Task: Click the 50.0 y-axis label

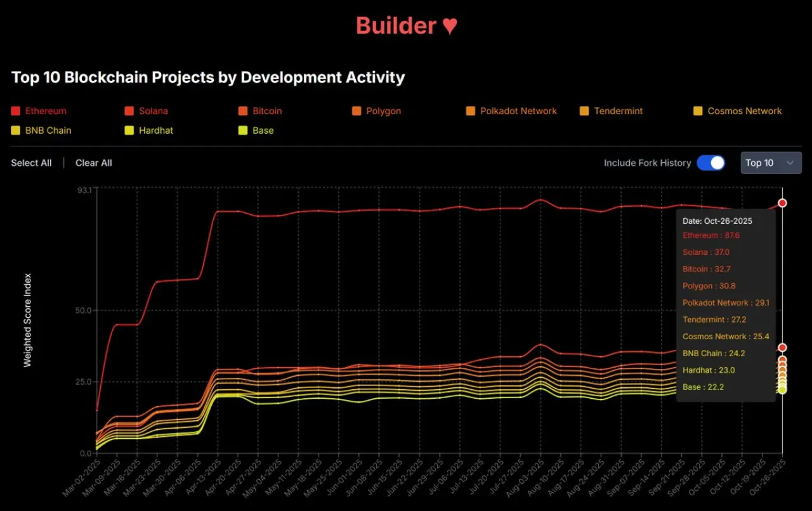Action: 85,311
